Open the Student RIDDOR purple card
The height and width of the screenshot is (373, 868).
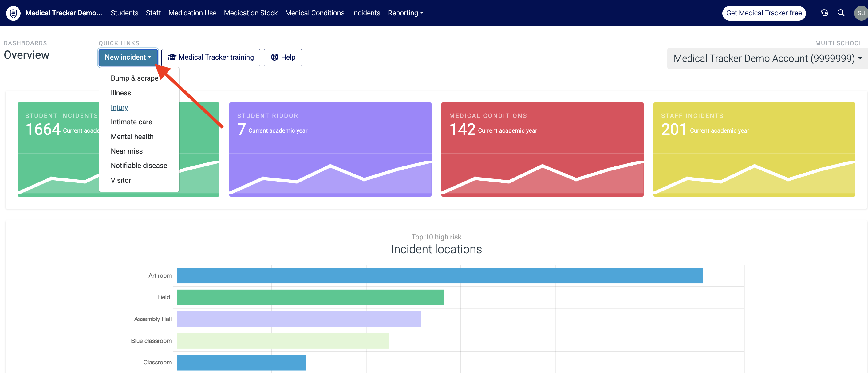click(x=330, y=149)
